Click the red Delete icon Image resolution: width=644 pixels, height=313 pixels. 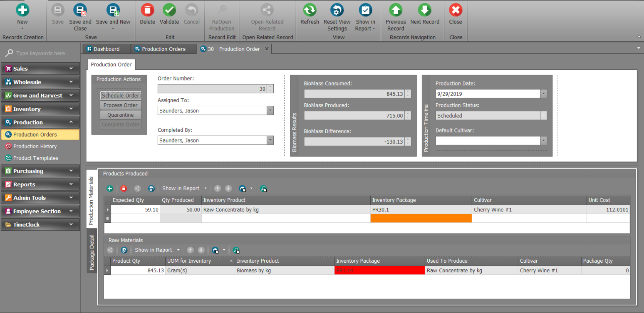147,10
